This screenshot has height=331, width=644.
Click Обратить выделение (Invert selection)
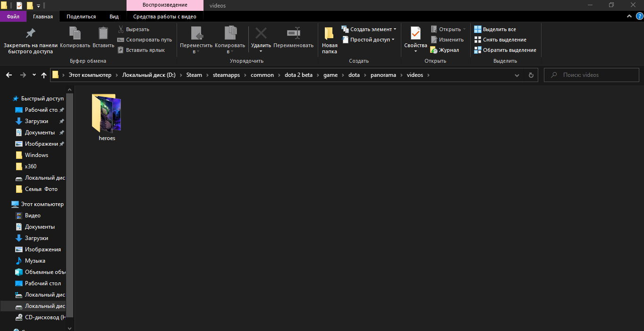[x=505, y=50]
